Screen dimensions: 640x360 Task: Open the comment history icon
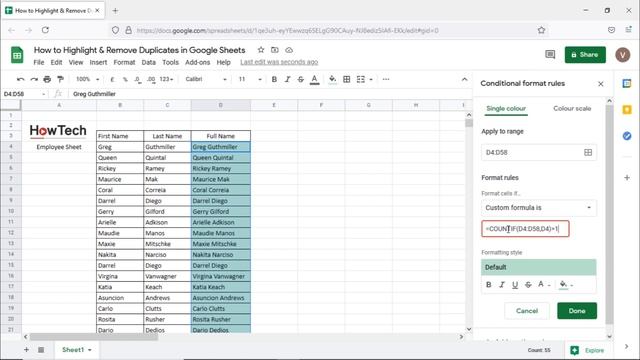tap(550, 55)
